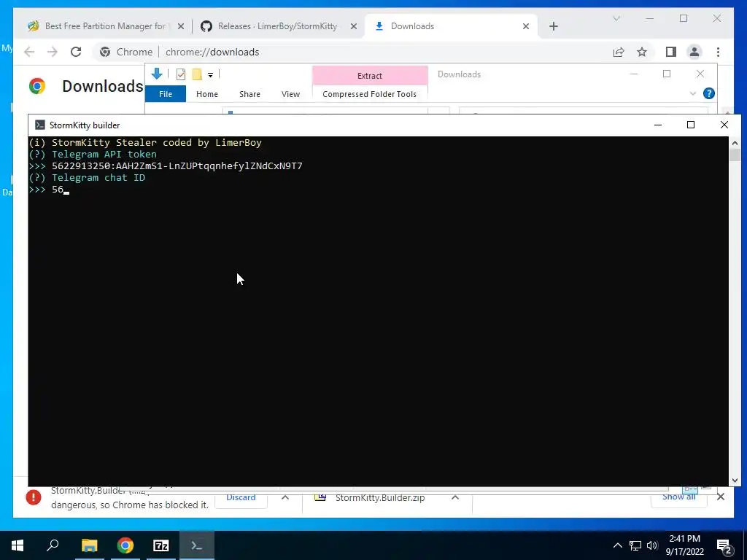Minimize the StormKitty builder window
This screenshot has height=560, width=747.
[x=658, y=125]
